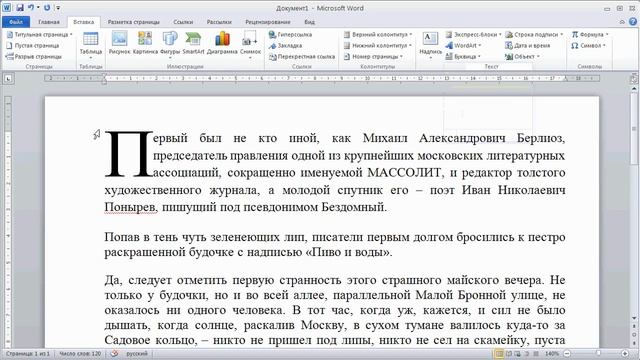Insert a Пустая страница

tap(33, 46)
